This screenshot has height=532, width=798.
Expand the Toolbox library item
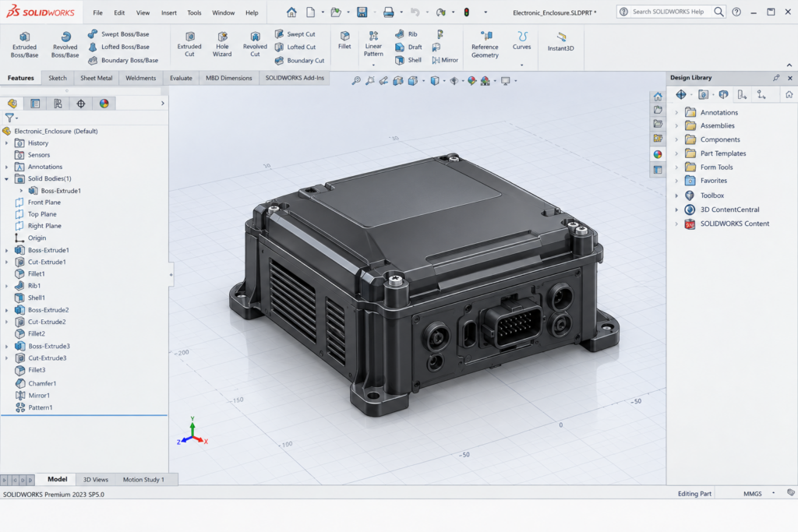677,196
